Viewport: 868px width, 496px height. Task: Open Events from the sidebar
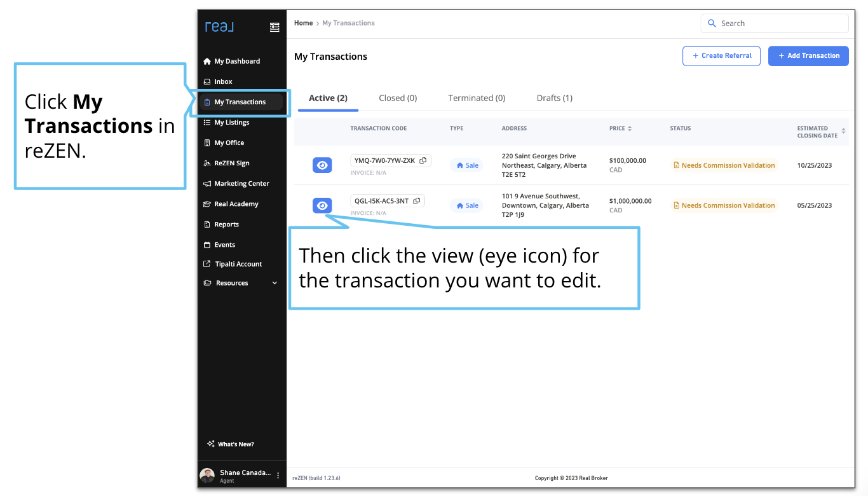(224, 244)
